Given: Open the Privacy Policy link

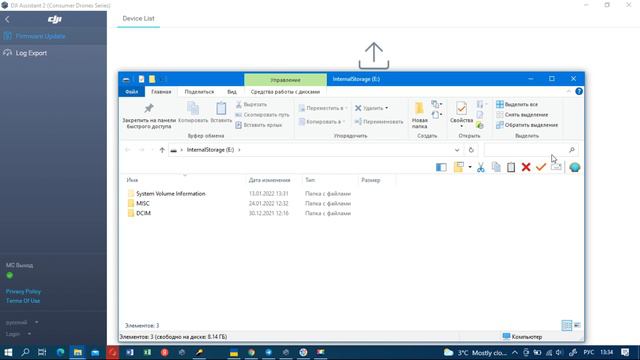Looking at the screenshot, I should tap(23, 291).
